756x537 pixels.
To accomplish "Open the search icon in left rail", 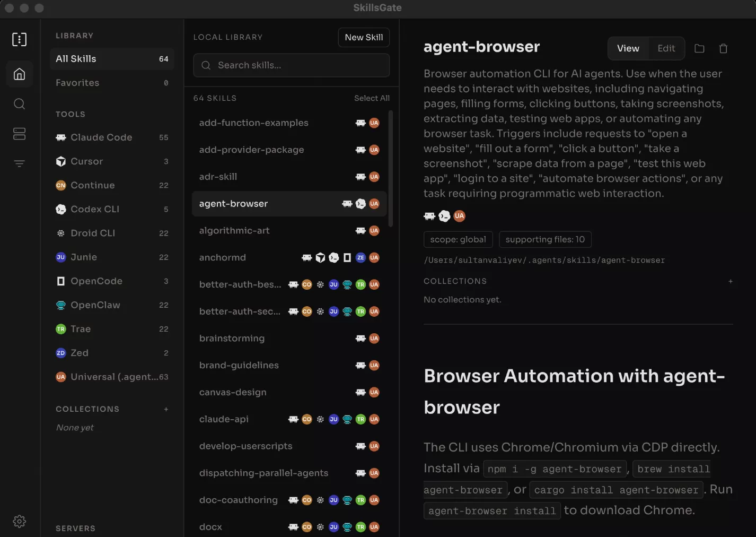I will (x=19, y=103).
